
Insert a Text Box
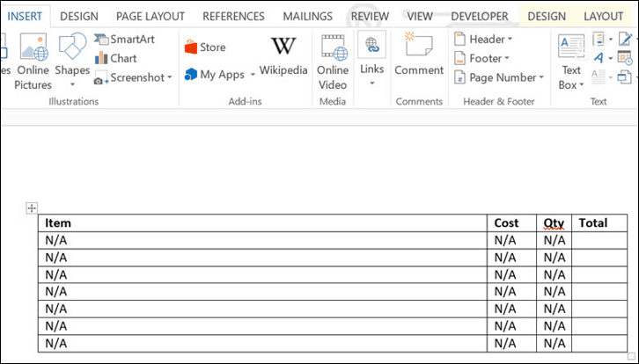pyautogui.click(x=571, y=61)
